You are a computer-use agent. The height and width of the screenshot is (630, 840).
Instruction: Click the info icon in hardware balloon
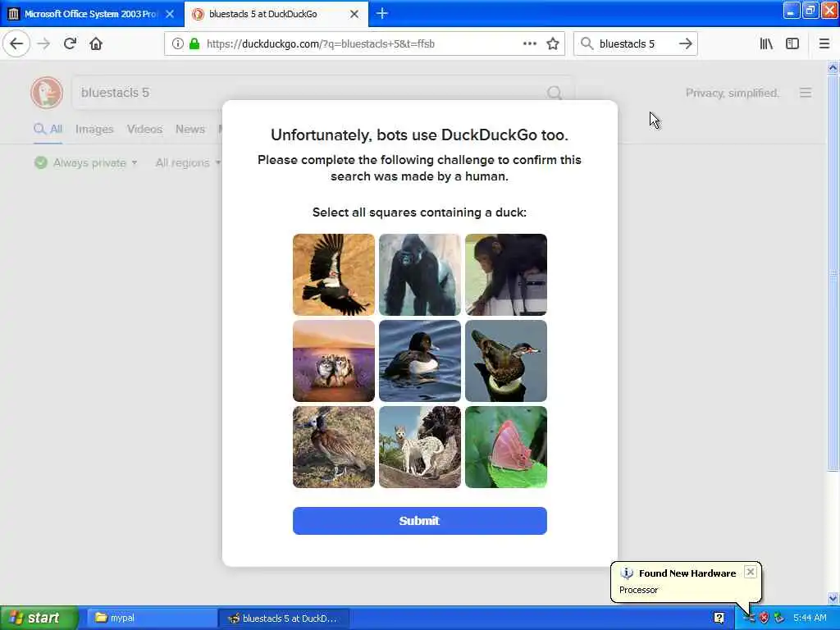click(x=627, y=573)
